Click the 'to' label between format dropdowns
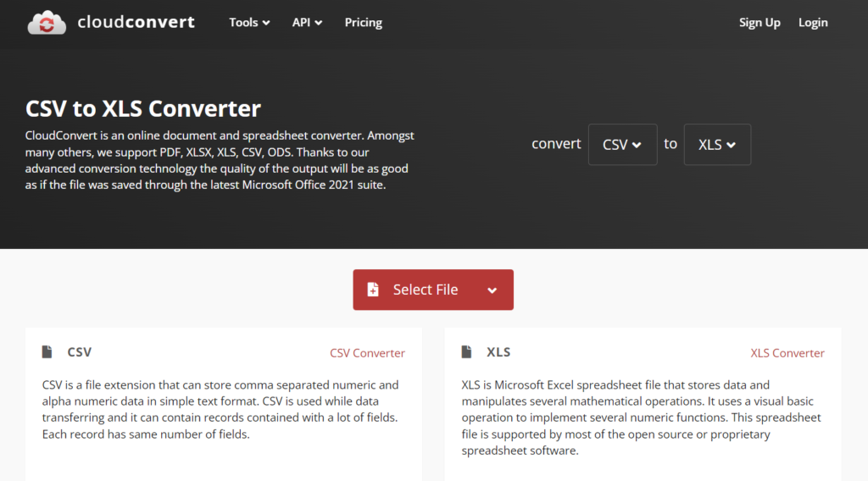This screenshot has width=868, height=481. click(x=670, y=144)
